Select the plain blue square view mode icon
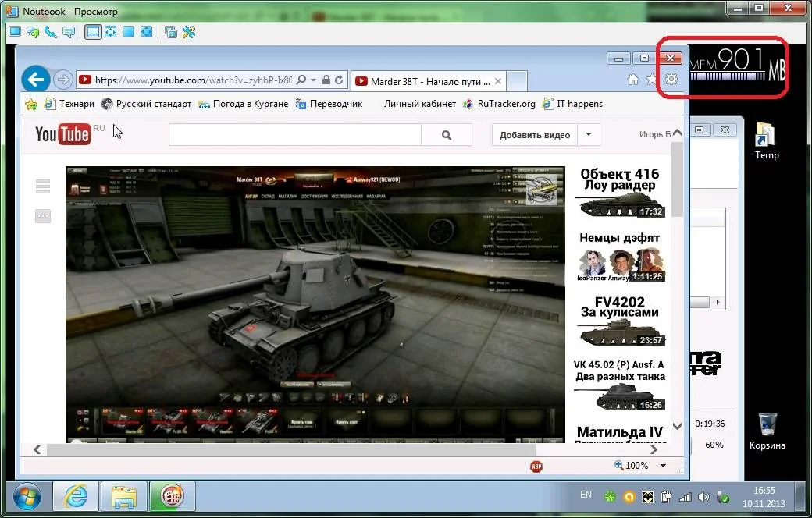This screenshot has height=518, width=812. (x=128, y=32)
